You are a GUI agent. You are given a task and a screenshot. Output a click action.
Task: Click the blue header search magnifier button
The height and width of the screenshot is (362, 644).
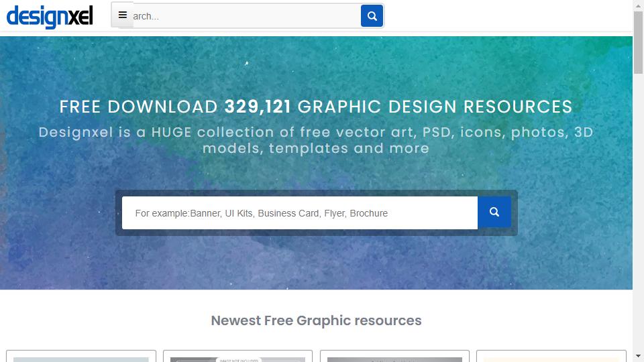(372, 16)
